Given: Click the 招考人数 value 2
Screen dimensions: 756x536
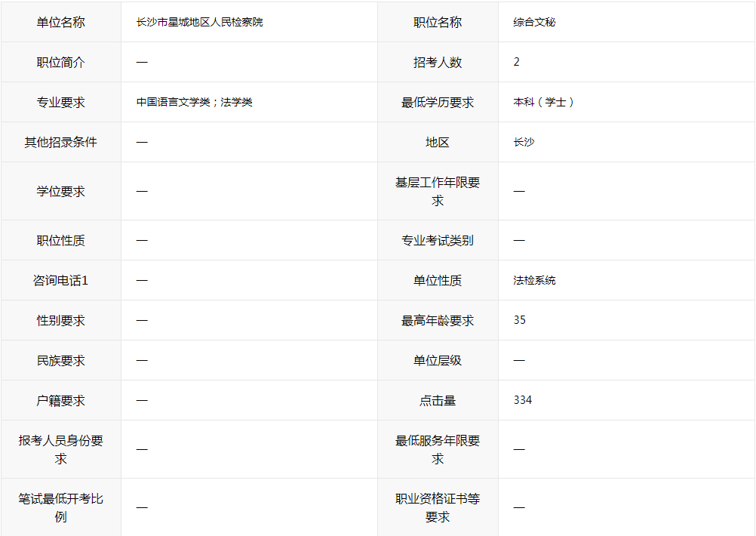Looking at the screenshot, I should pos(516,62).
